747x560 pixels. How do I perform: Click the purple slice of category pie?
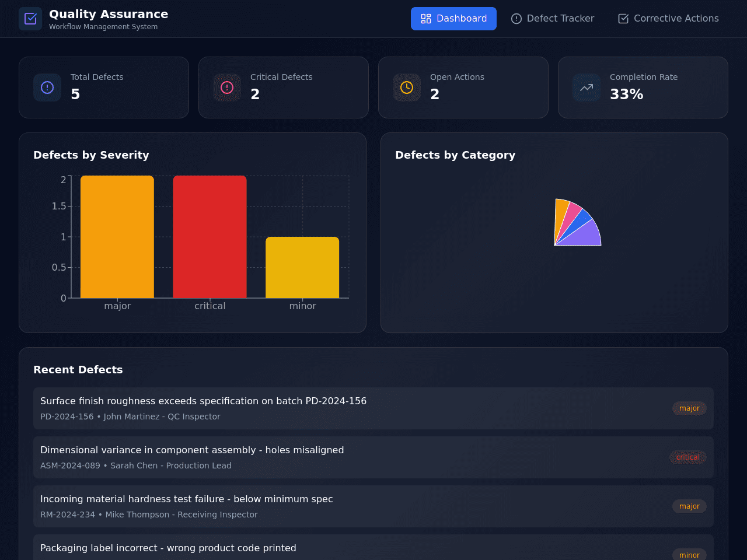[584, 236]
